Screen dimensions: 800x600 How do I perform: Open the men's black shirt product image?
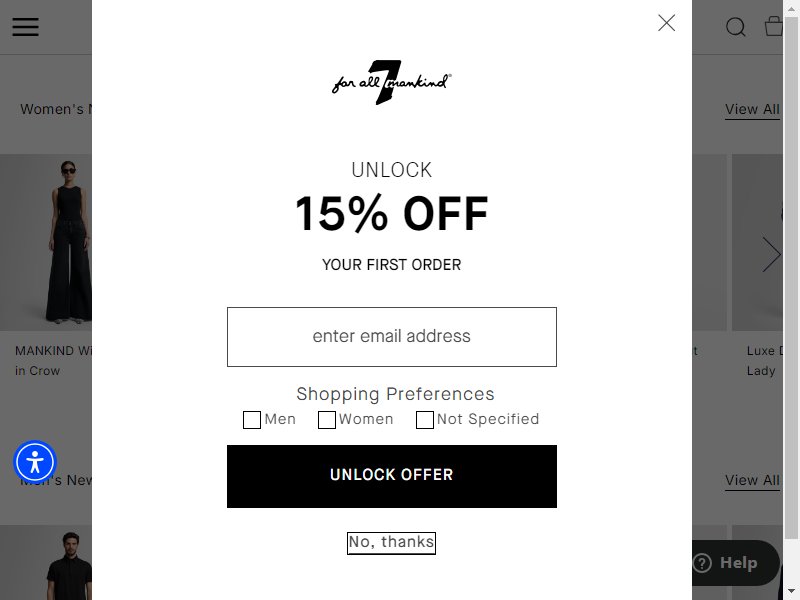tap(46, 562)
